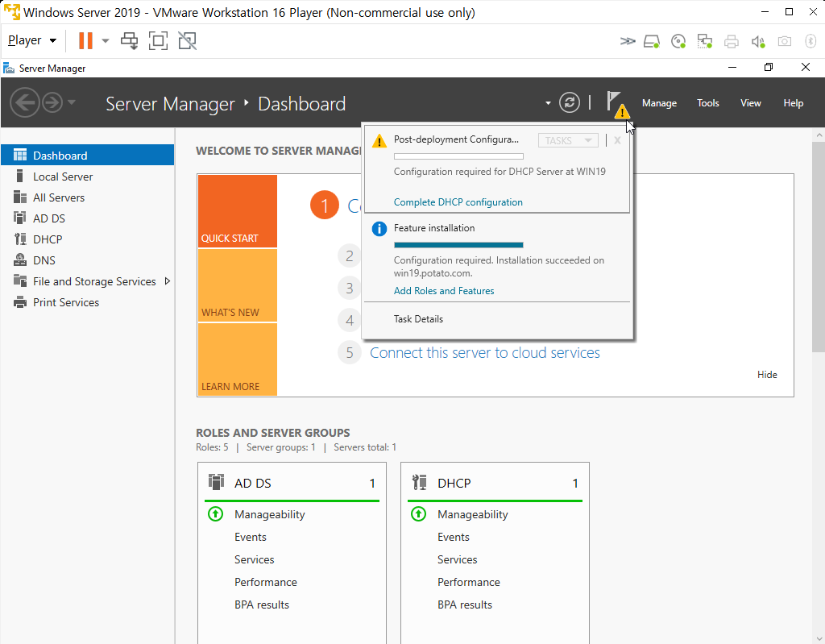Viewport: 825px width, 644px height.
Task: Open DNS in the sidebar
Action: [87, 260]
